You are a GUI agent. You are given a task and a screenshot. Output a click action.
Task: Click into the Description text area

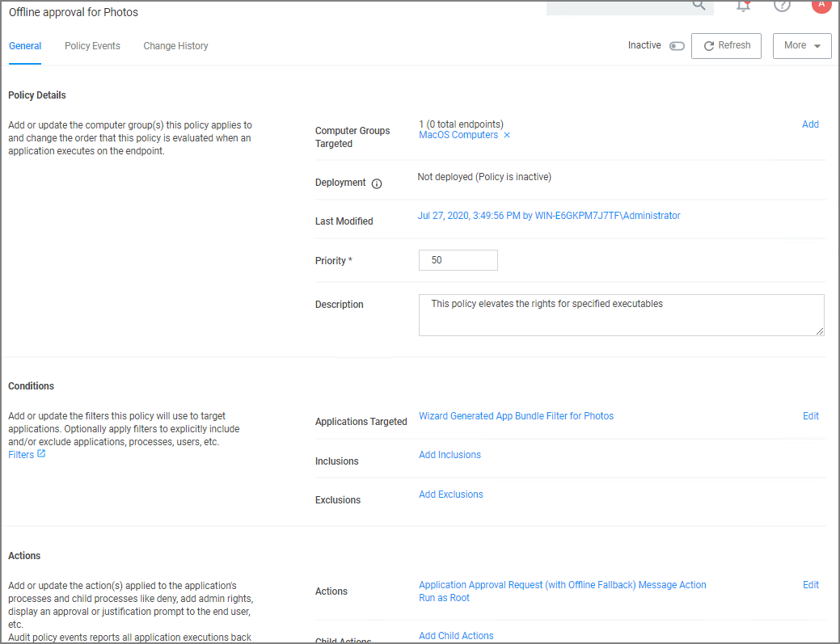coord(621,314)
